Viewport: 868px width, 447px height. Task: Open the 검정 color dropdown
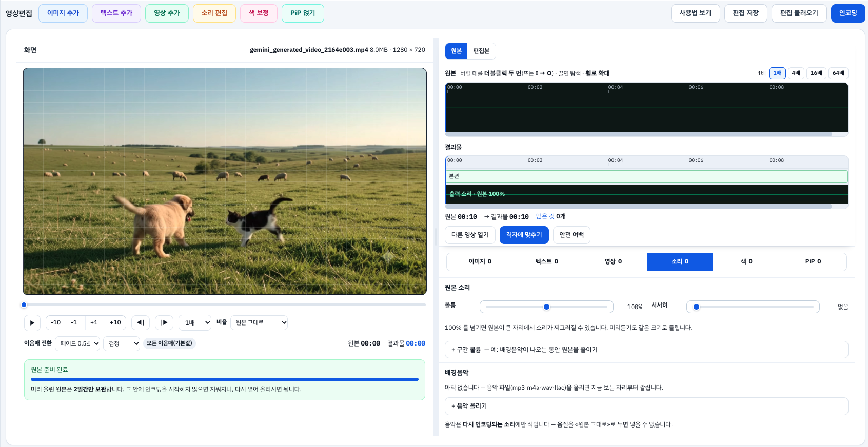122,343
